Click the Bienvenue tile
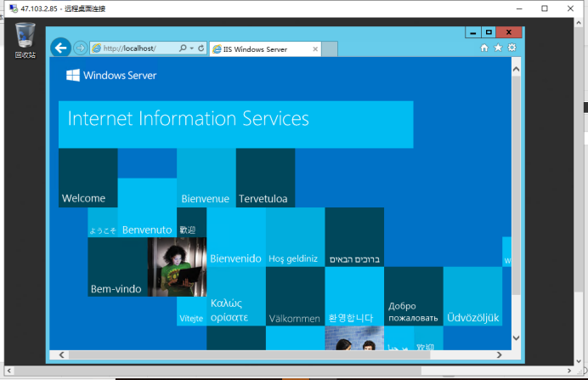The height and width of the screenshot is (380, 588). pos(206,178)
